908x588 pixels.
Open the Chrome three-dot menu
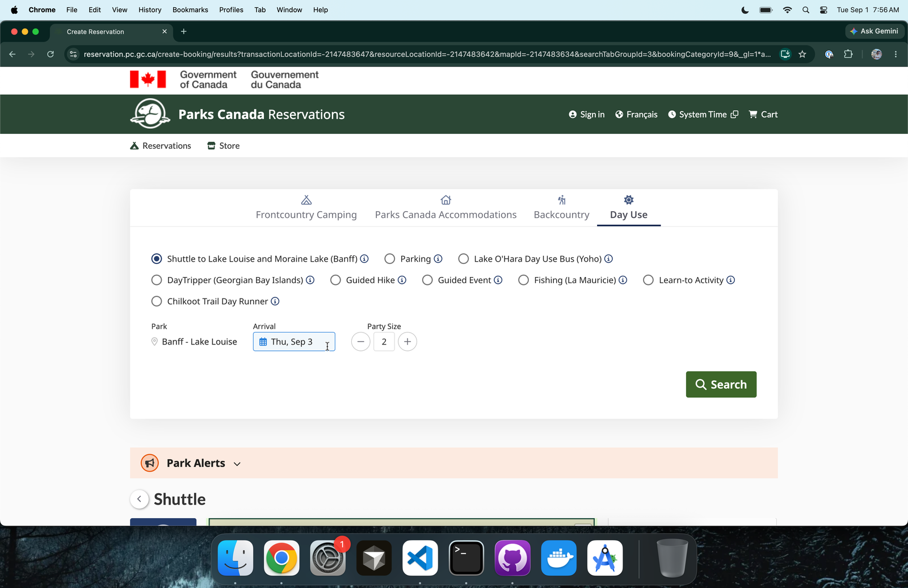click(x=896, y=54)
